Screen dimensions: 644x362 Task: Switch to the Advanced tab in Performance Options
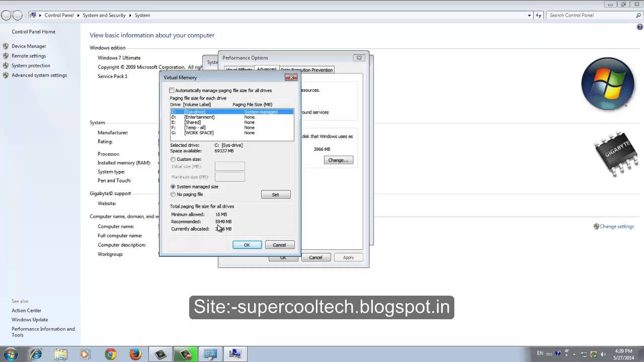[x=266, y=69]
